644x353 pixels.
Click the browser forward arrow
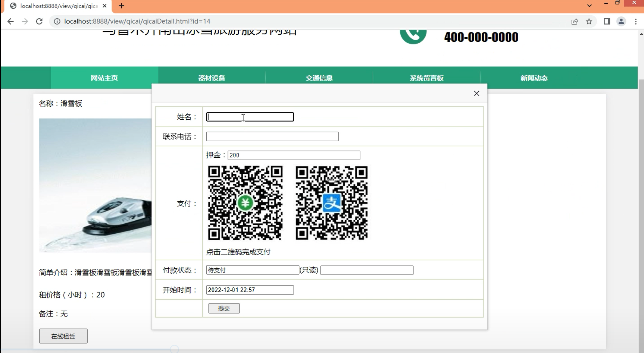[25, 21]
